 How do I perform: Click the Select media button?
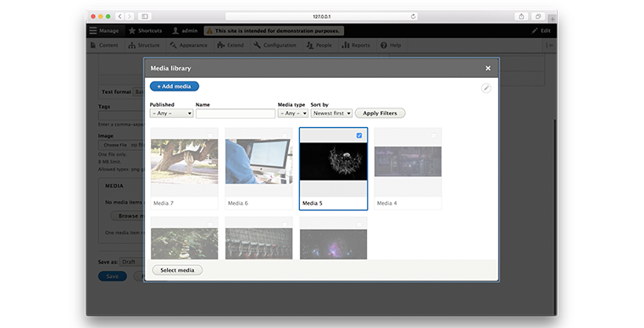pos(177,270)
